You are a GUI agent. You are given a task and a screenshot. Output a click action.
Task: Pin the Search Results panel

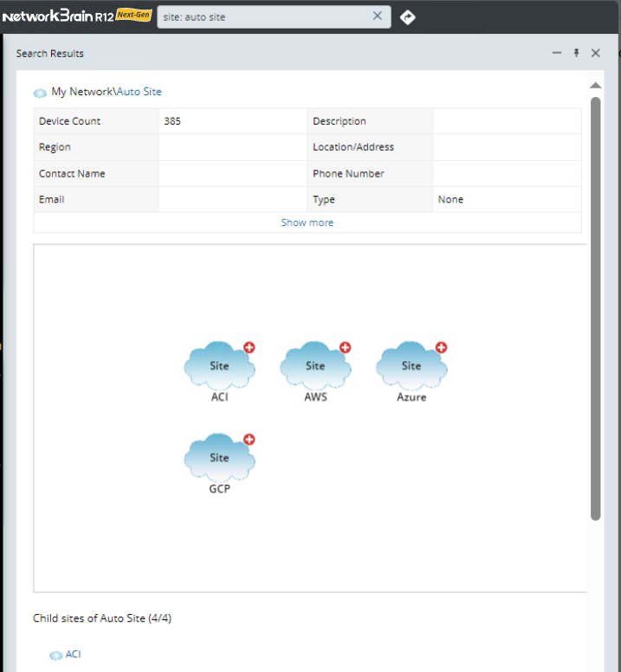577,53
